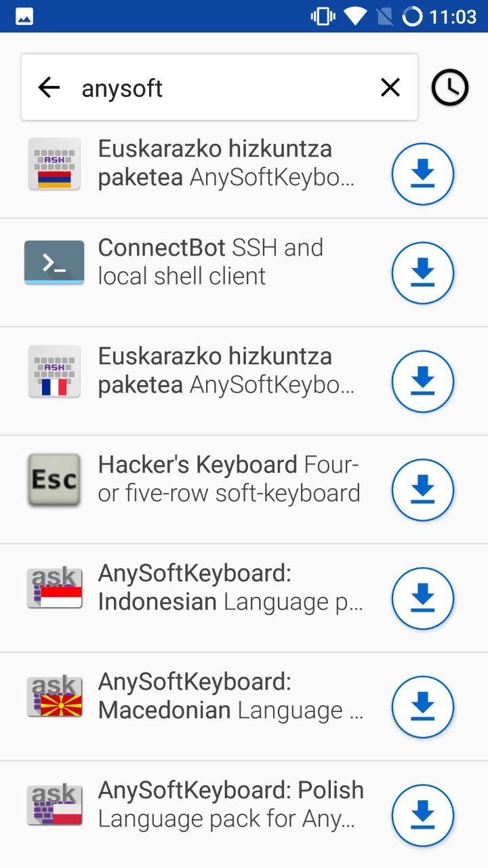This screenshot has width=488, height=868.
Task: Download AnySoftKeyboard Indonesian language pack
Action: [x=423, y=598]
